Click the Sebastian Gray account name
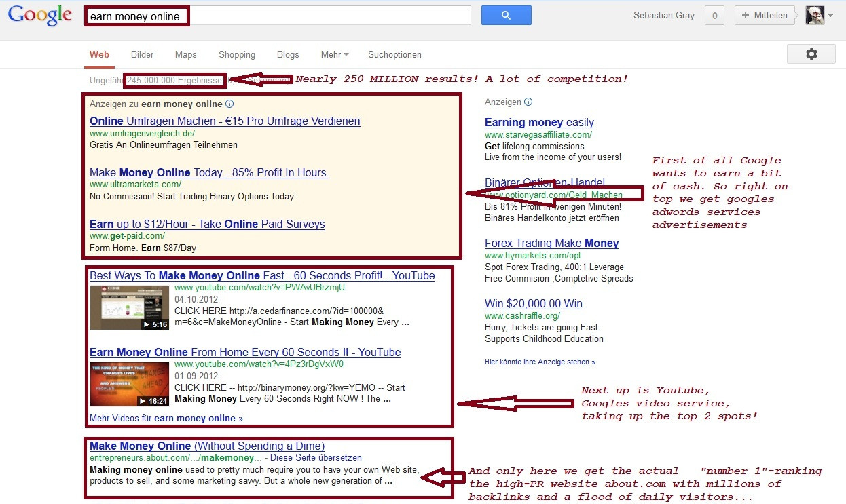 coord(664,16)
